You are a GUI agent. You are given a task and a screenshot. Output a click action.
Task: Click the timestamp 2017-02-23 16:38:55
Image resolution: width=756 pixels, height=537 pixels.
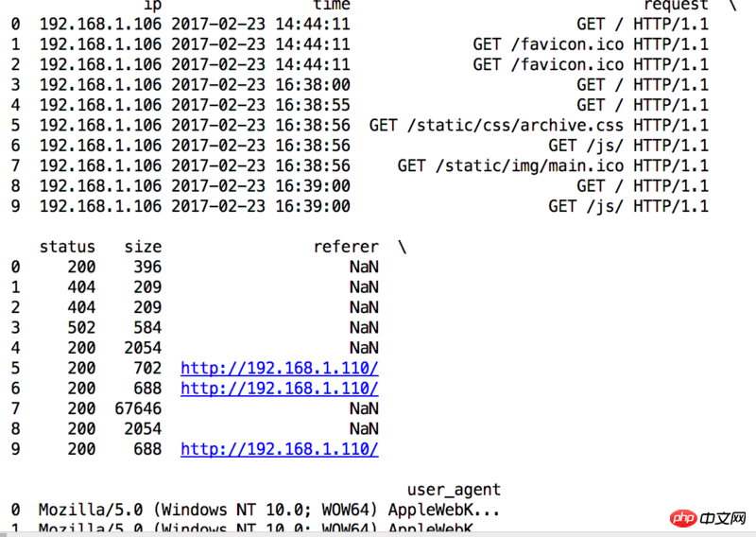pos(261,105)
